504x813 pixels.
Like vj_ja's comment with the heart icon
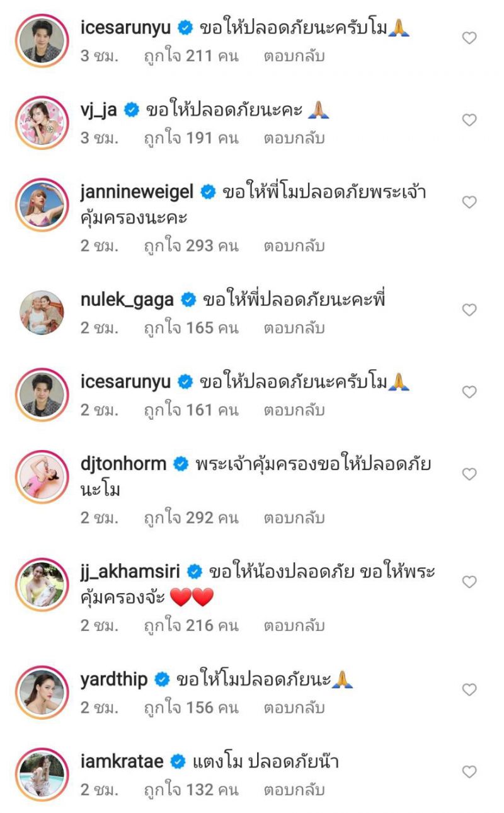(469, 120)
